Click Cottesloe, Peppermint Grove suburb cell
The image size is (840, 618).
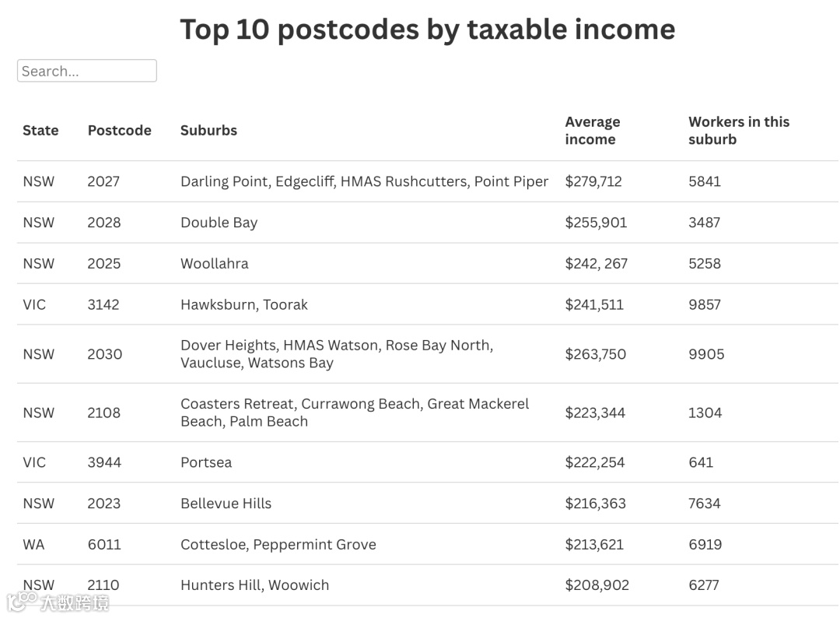pyautogui.click(x=278, y=545)
